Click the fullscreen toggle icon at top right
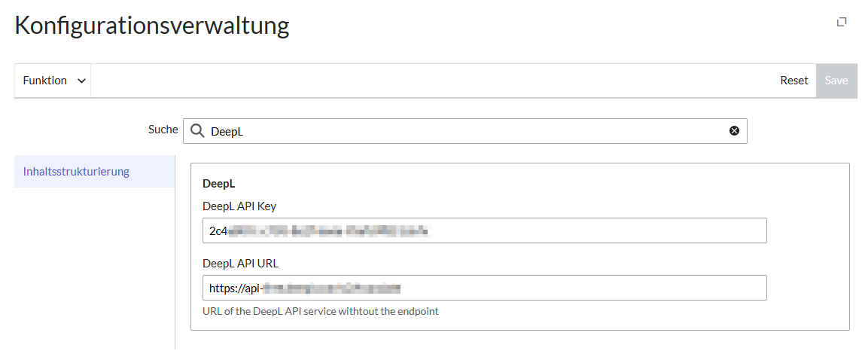868x354 pixels. 842,23
